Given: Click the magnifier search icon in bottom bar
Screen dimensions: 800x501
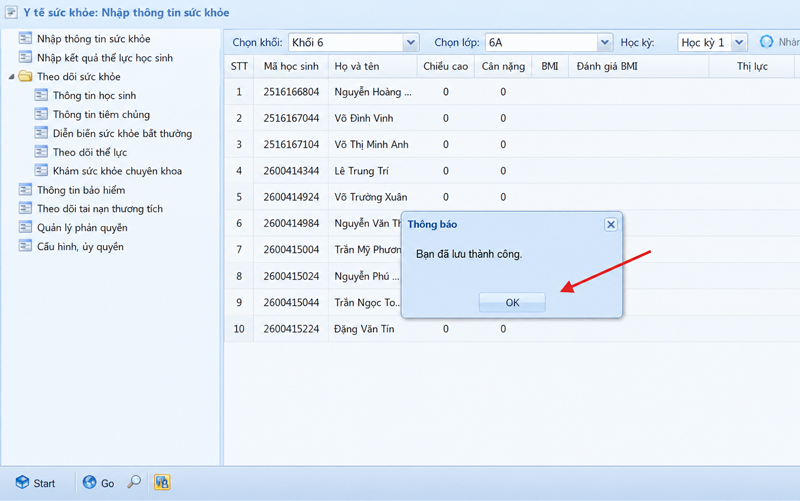Looking at the screenshot, I should coord(134,482).
